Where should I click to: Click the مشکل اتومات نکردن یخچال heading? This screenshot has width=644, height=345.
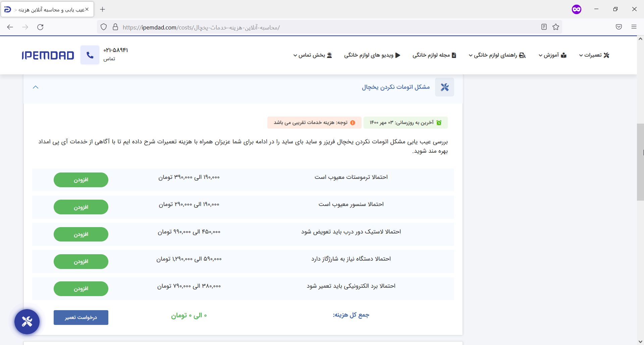click(395, 87)
